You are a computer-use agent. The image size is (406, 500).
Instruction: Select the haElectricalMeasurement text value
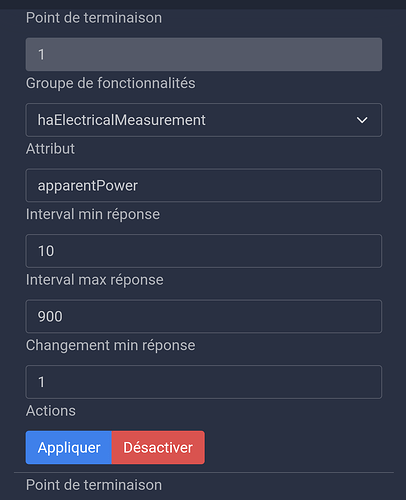click(x=121, y=120)
